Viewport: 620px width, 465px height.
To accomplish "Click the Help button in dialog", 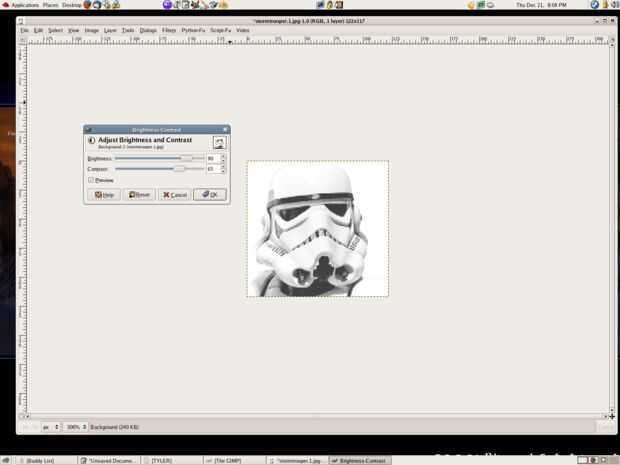I will pos(104,195).
